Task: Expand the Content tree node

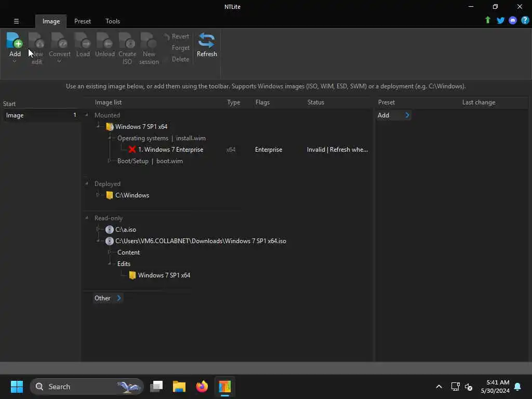Action: tap(109, 252)
